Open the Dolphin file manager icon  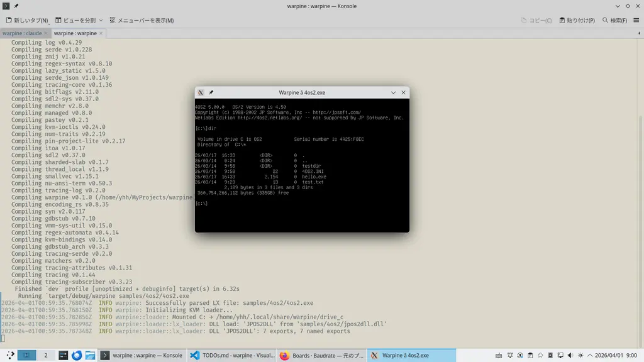click(90, 355)
